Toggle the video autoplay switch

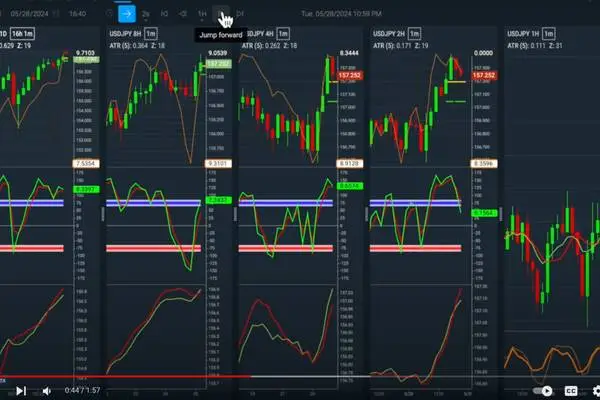[x=543, y=391]
